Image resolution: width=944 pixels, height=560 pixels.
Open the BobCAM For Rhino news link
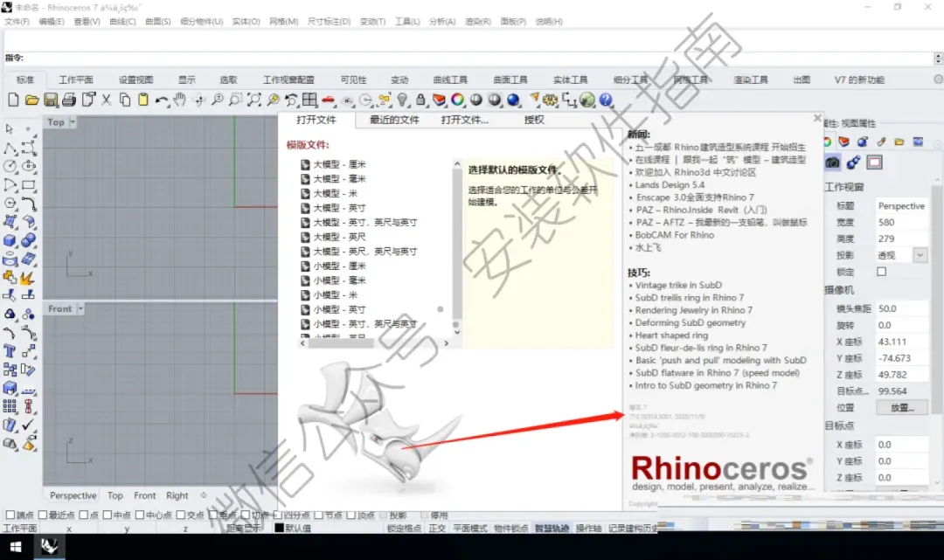[674, 235]
